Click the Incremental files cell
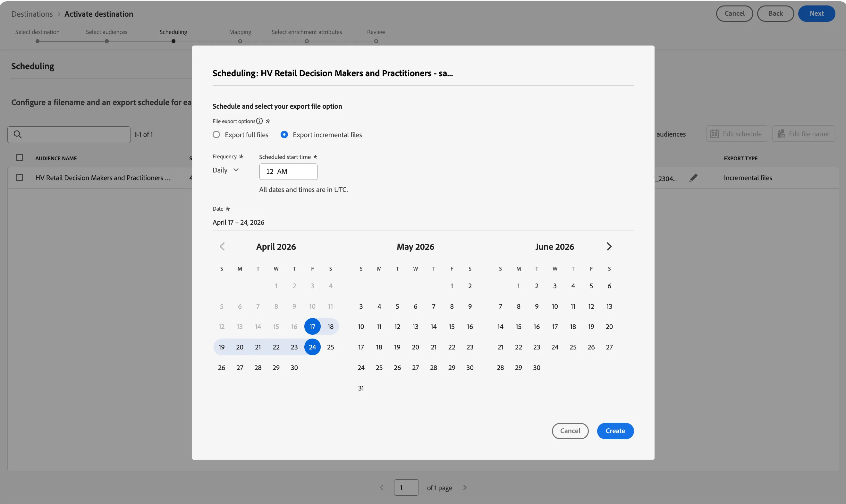846x504 pixels. (x=748, y=178)
